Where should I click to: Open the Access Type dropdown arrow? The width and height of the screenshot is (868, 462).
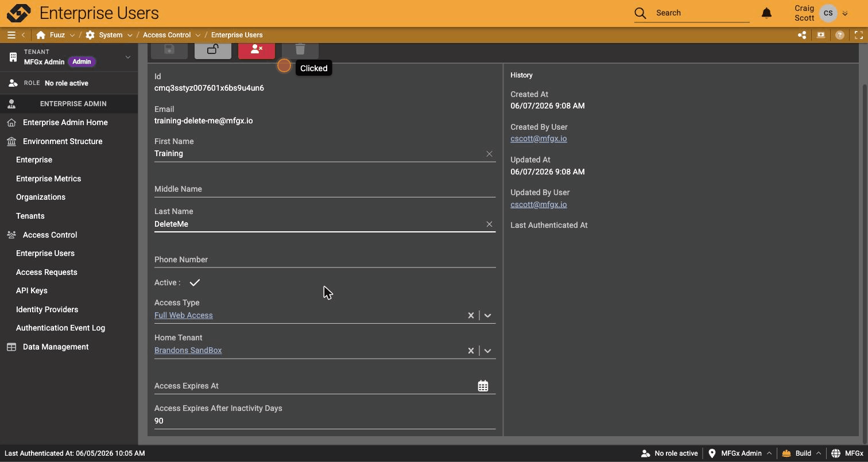(487, 316)
